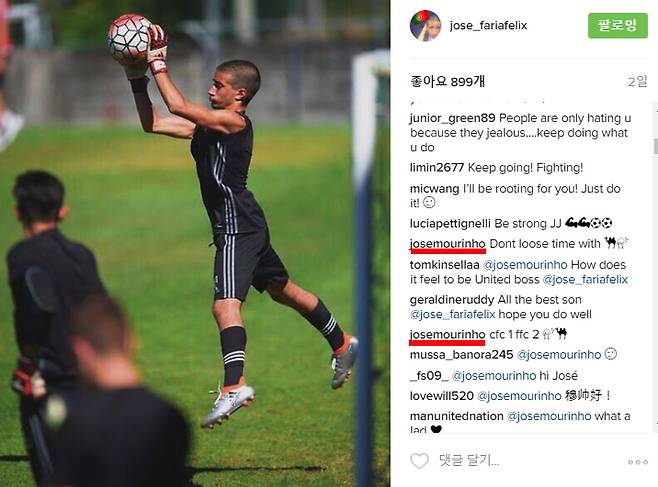Open the three-dot more options icon
Viewport: 658px width, 487px height.
[638, 462]
